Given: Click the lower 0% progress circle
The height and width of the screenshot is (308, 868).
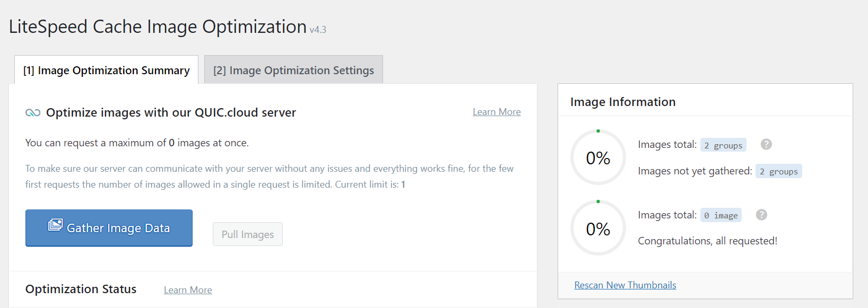Looking at the screenshot, I should pos(598,228).
